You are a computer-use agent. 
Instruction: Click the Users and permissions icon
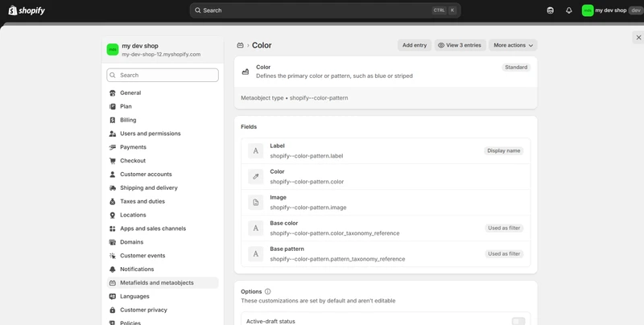pyautogui.click(x=113, y=134)
